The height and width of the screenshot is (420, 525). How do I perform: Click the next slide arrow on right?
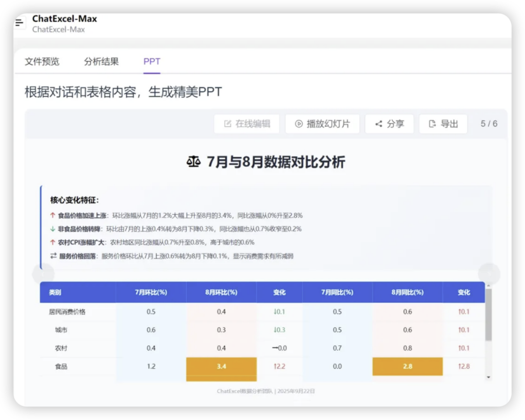coord(489,274)
